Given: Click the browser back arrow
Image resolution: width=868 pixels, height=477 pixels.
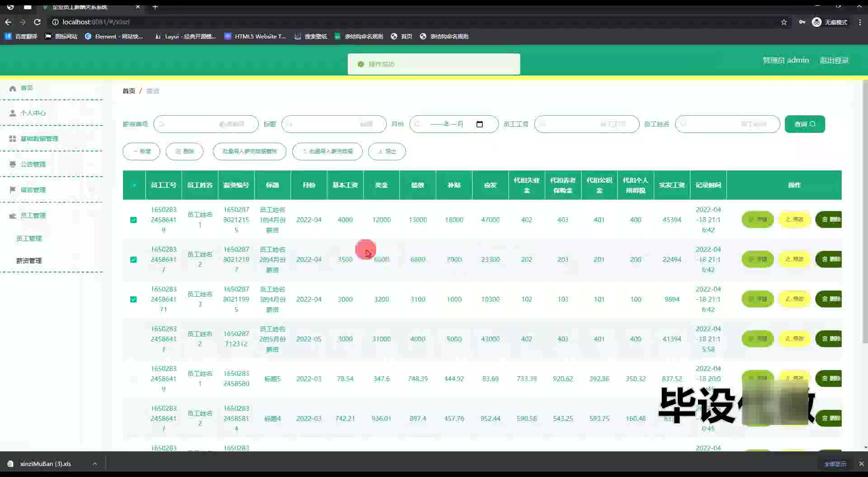Looking at the screenshot, I should click(8, 22).
